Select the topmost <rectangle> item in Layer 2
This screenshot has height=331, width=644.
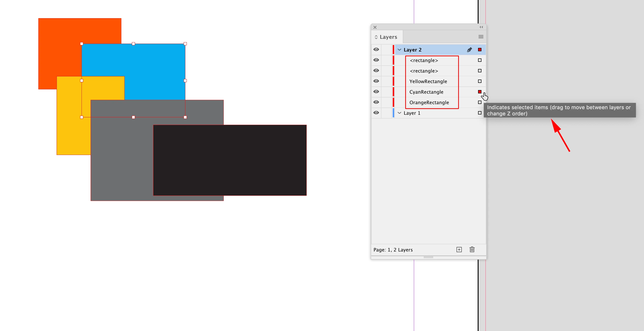(x=424, y=60)
